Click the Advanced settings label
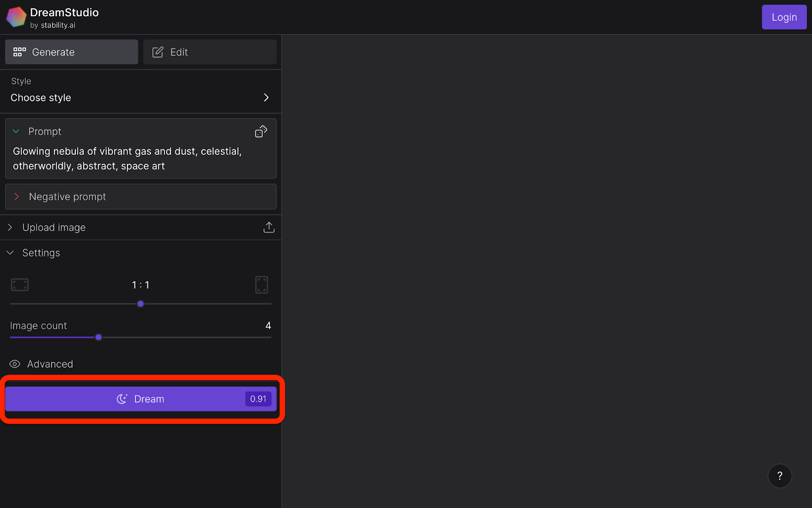Viewport: 812px width, 508px height. coord(50,364)
